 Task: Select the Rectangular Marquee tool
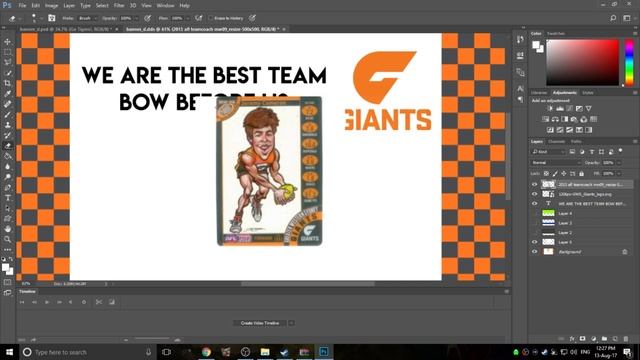[7, 52]
